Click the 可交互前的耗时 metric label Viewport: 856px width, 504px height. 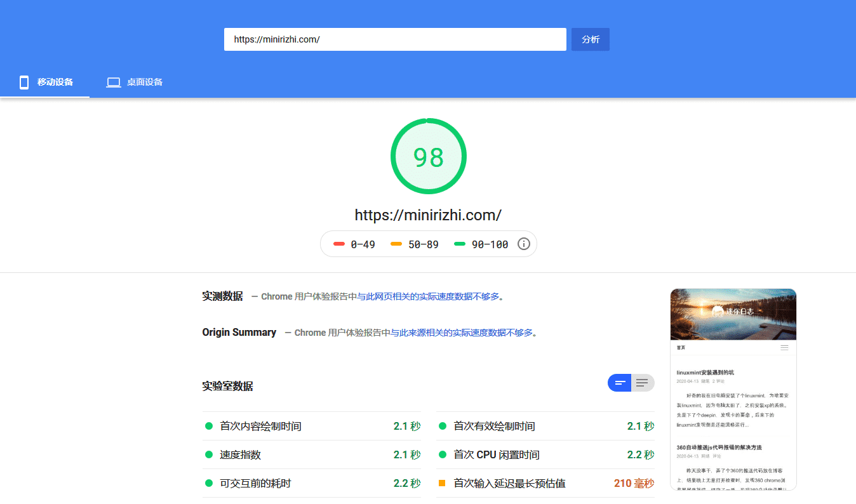click(255, 483)
